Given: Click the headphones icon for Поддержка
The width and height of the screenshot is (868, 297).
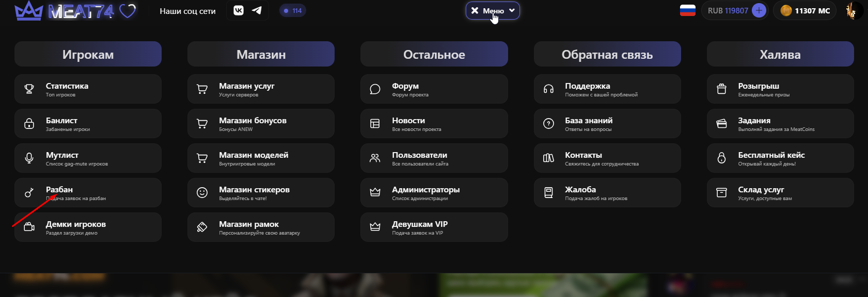Looking at the screenshot, I should point(548,89).
